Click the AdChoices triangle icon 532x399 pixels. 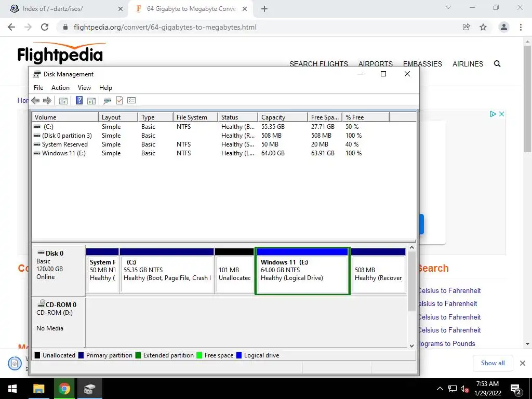tap(493, 114)
